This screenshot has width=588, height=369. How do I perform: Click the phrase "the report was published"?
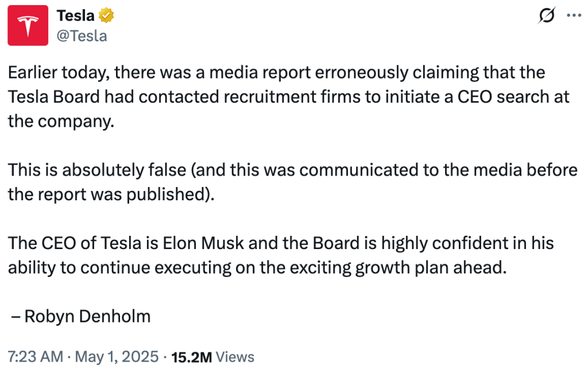pos(106,194)
